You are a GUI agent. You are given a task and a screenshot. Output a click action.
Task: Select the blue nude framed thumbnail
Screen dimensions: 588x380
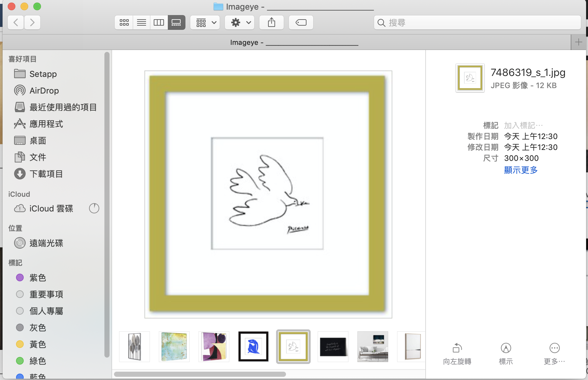pos(253,347)
